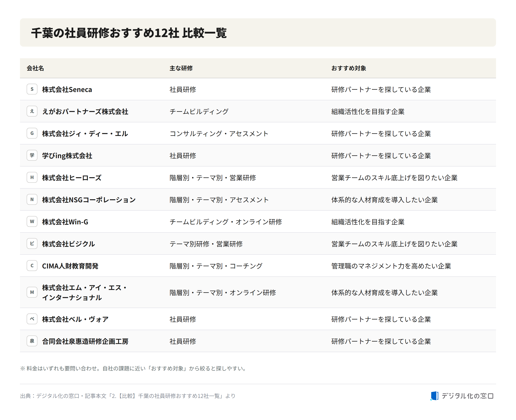Click 体系的な人材育成を導入したい企業 in the NSG row
The width and height of the screenshot is (516, 420).
point(385,200)
